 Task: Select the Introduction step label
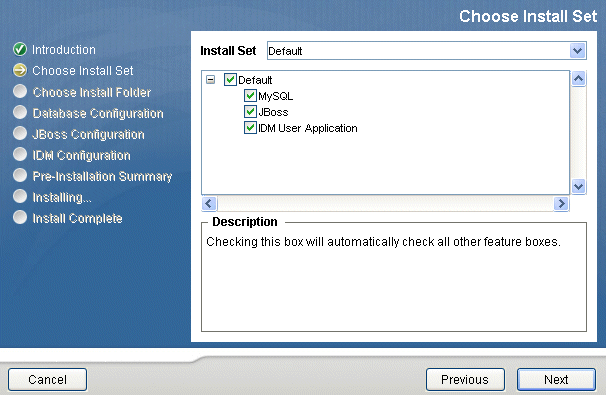pos(64,49)
